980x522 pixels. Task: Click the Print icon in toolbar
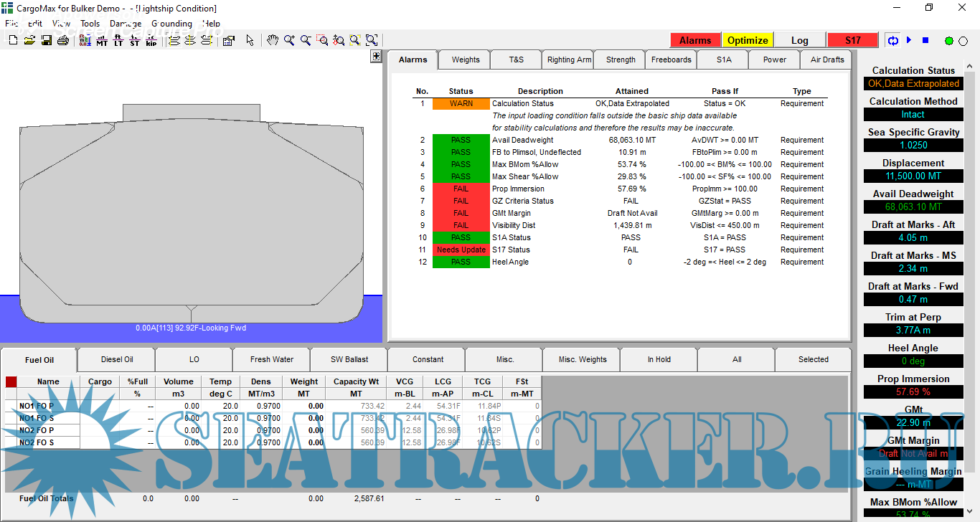(63, 40)
